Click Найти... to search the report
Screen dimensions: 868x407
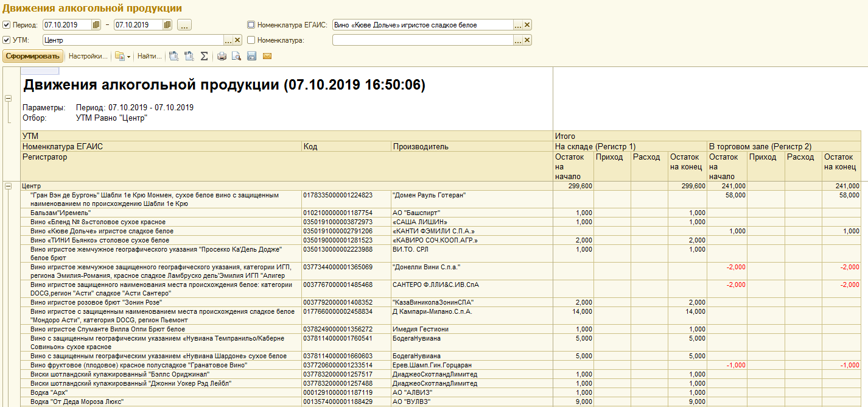click(149, 56)
